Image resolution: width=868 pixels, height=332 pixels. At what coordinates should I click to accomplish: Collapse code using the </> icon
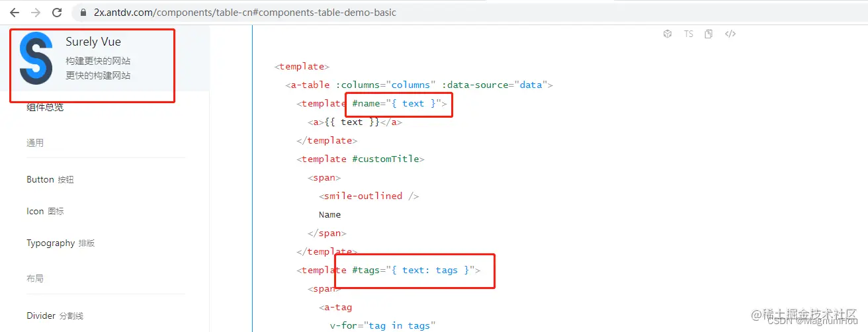[x=730, y=34]
